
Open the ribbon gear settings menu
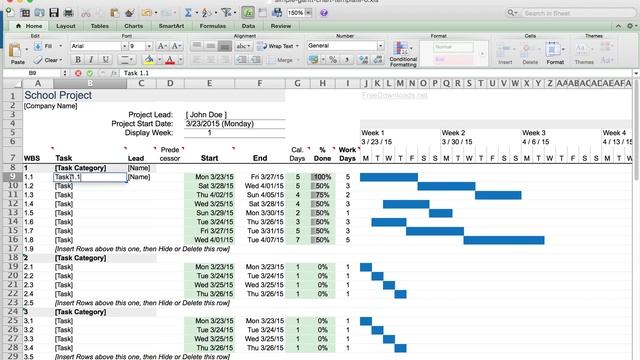pyautogui.click(x=631, y=26)
